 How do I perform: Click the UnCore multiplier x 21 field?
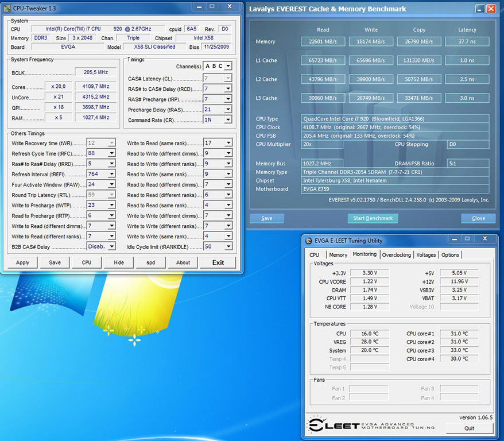click(58, 96)
